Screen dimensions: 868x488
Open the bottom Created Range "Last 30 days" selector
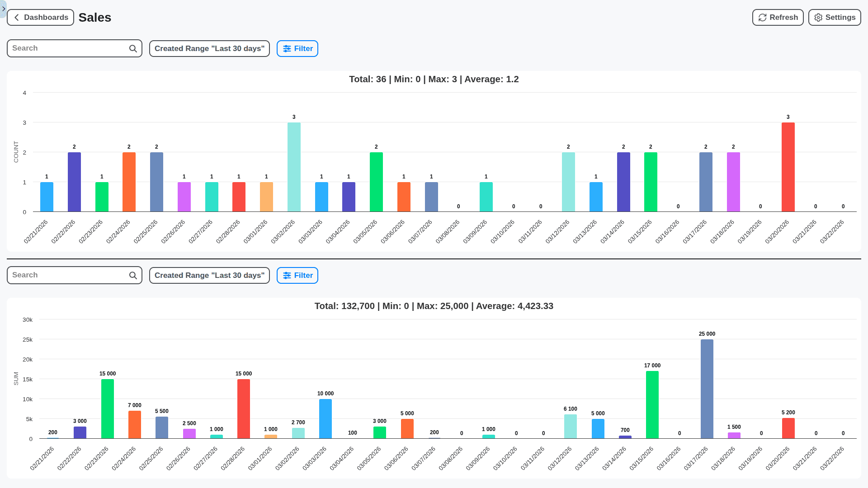pyautogui.click(x=209, y=275)
